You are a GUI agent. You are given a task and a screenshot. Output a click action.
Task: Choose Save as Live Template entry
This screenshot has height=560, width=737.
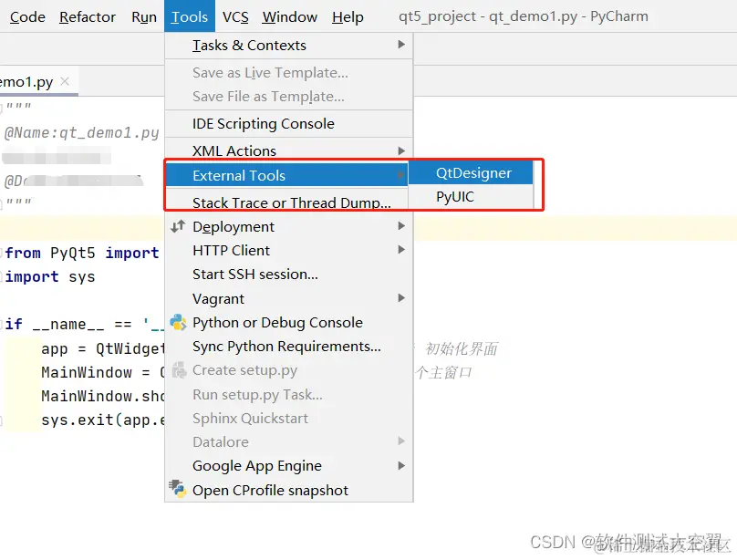click(x=288, y=73)
